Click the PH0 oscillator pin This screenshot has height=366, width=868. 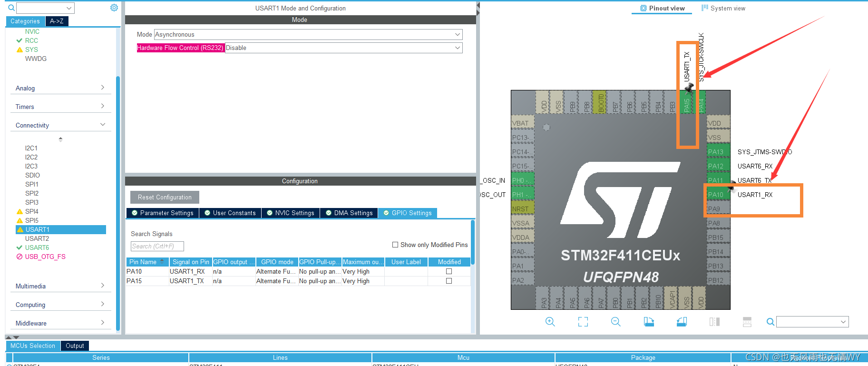coord(522,180)
